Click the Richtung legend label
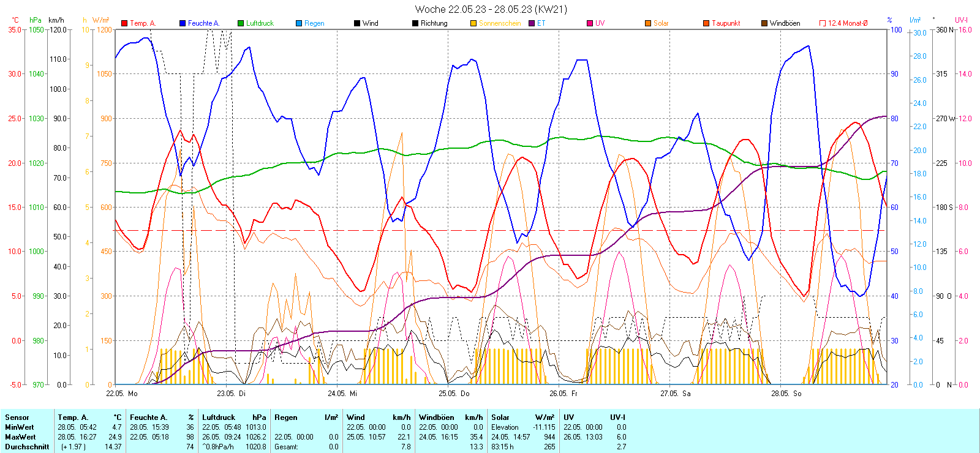The height and width of the screenshot is (453, 980). point(434,23)
